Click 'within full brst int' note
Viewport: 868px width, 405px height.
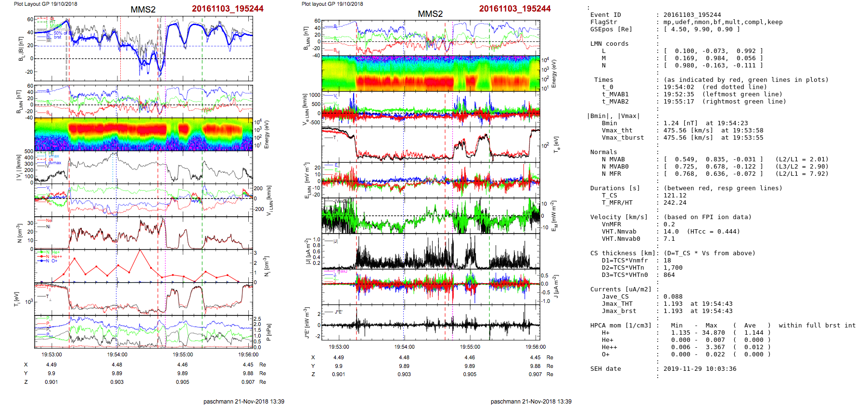(x=817, y=326)
